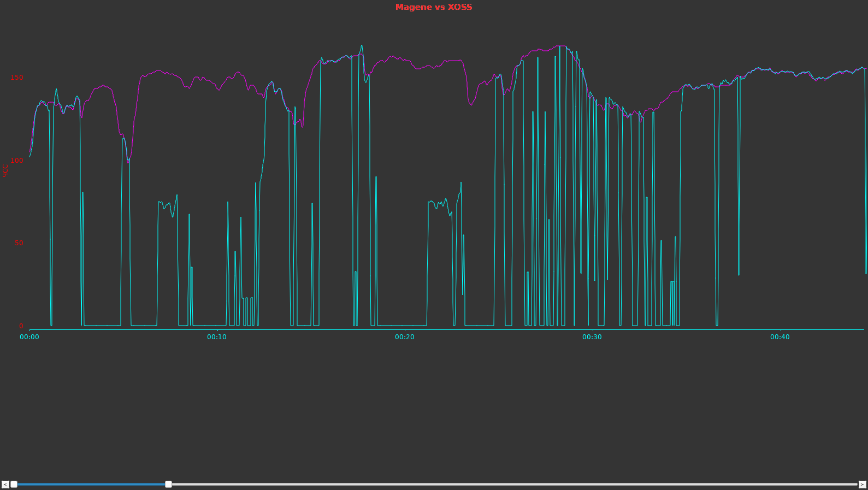Click the 50 value on the vertical axis
The width and height of the screenshot is (868, 490).
(19, 243)
